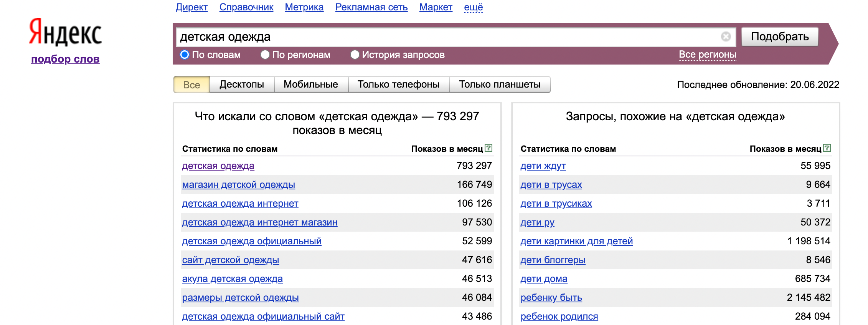Open the 'дети картинки для детей' query
The image size is (868, 325).
click(x=576, y=241)
